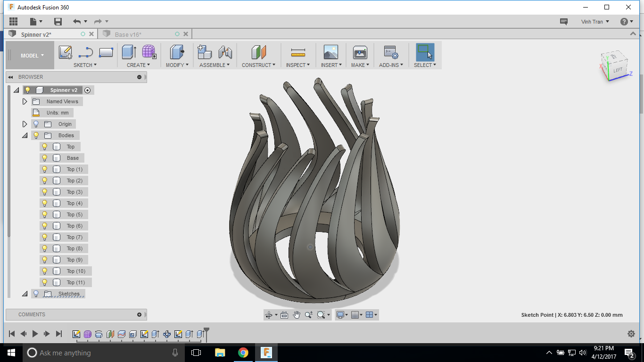Screen dimensions: 644x362
Task: Click the Scripts and Add-Ins icon
Action: [x=391, y=52]
